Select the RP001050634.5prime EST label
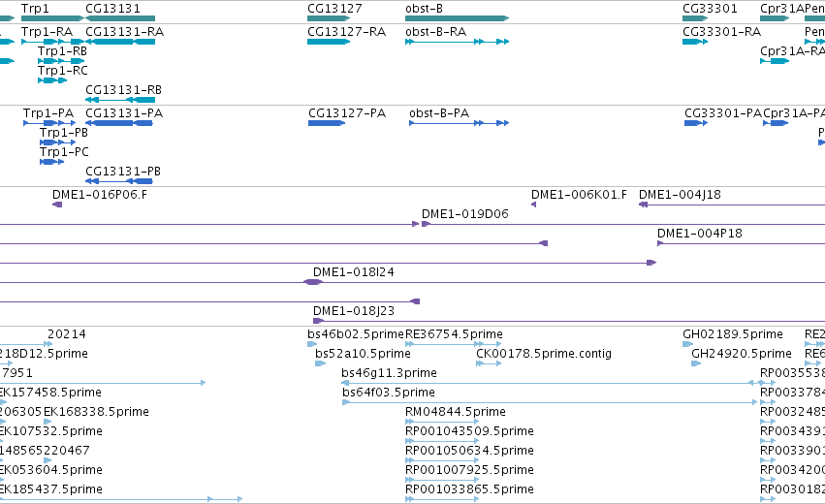Viewport: 825px width, 504px height. 470,451
